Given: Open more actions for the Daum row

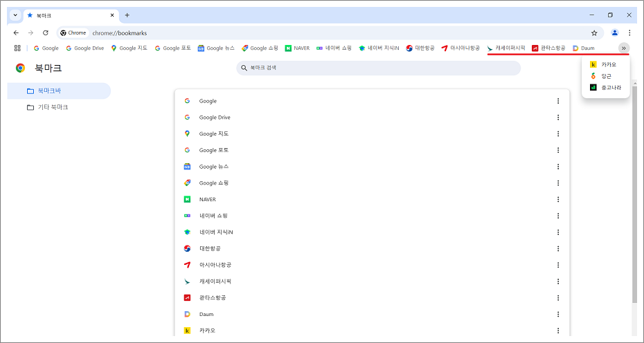Looking at the screenshot, I should (x=557, y=314).
